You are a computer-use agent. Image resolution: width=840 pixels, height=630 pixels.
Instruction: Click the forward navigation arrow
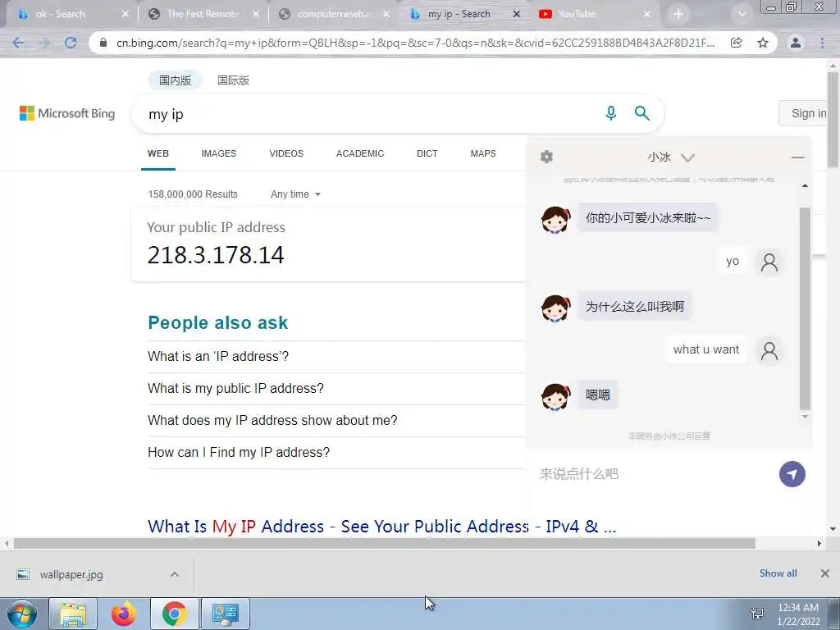(x=44, y=43)
